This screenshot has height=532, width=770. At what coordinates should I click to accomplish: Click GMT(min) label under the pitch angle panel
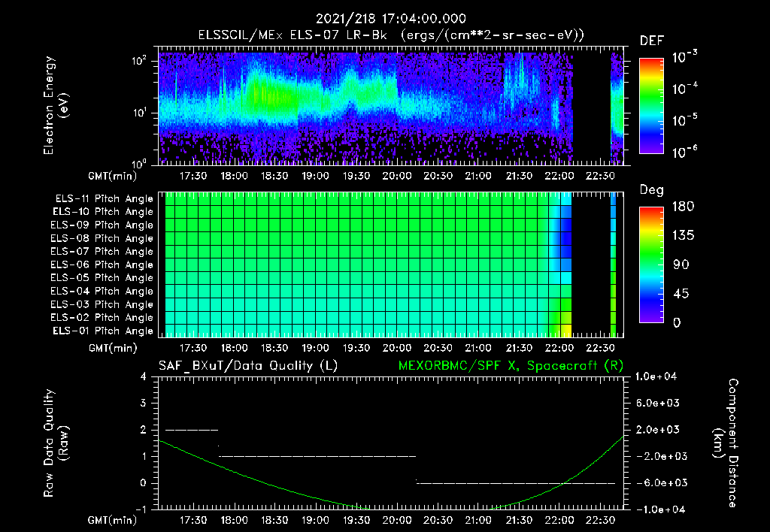click(x=113, y=349)
